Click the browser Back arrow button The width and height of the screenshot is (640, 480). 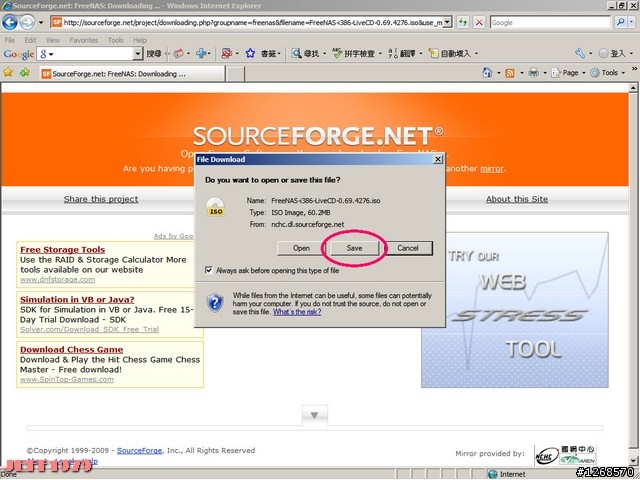pos(10,22)
